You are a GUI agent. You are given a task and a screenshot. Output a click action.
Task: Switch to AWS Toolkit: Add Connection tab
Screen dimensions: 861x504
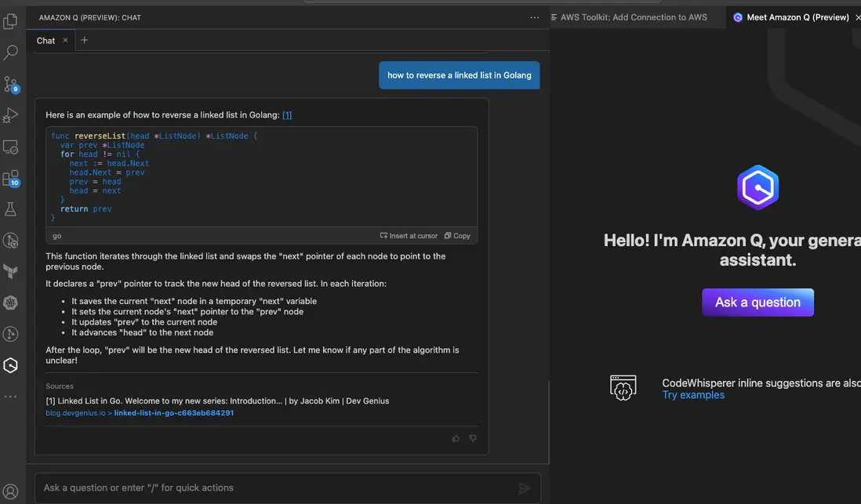[x=633, y=17]
